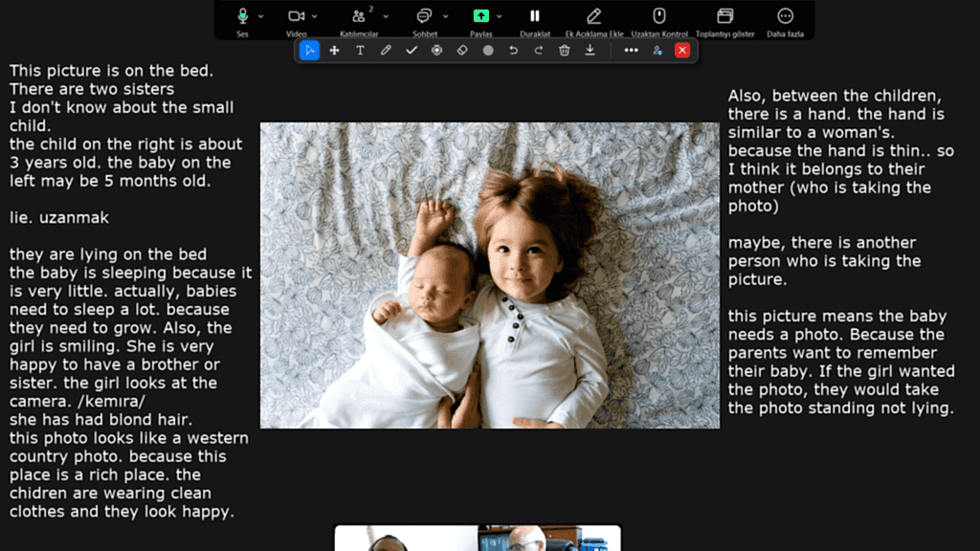
Task: Expand audio options arrow next to Ses
Action: (262, 16)
